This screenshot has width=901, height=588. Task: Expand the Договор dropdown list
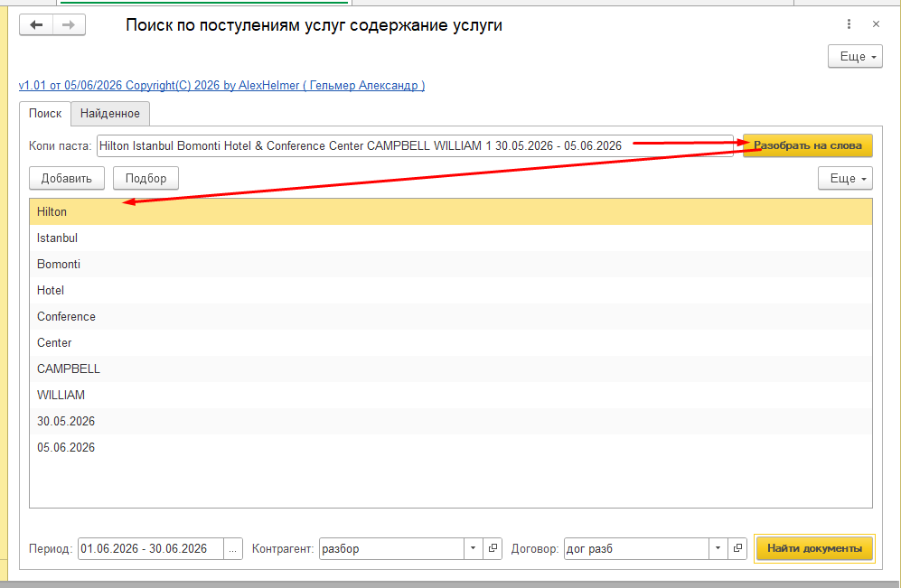pos(718,548)
